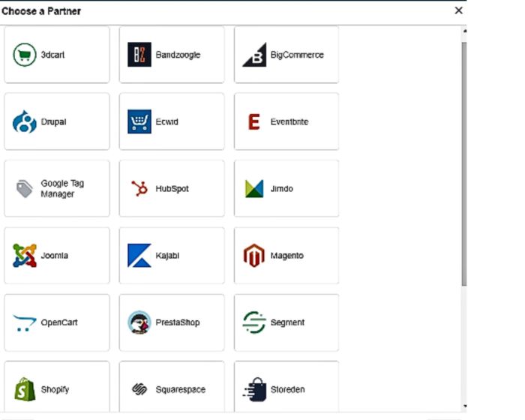Select the PrestaShop partner tile
This screenshot has width=525, height=420.
pyautogui.click(x=171, y=322)
